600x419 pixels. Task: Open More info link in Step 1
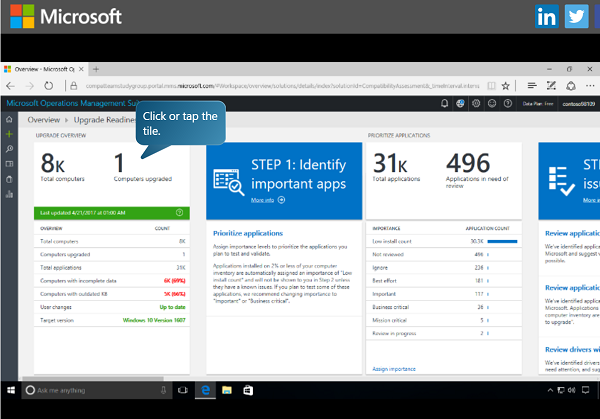(262, 200)
